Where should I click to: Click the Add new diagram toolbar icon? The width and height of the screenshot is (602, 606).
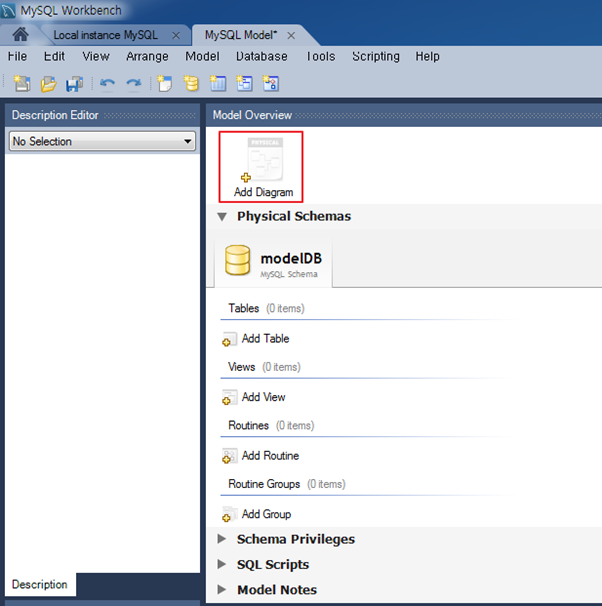click(165, 83)
